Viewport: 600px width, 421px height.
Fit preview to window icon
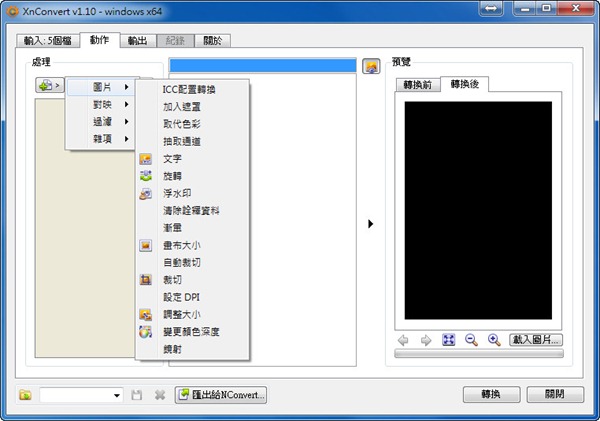tap(448, 340)
